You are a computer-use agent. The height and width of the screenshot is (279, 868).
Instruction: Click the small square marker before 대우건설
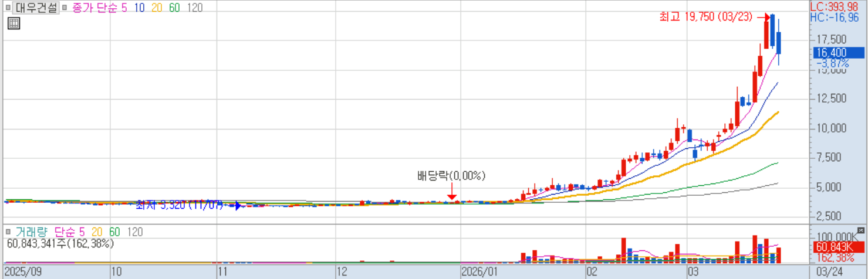tap(8, 9)
